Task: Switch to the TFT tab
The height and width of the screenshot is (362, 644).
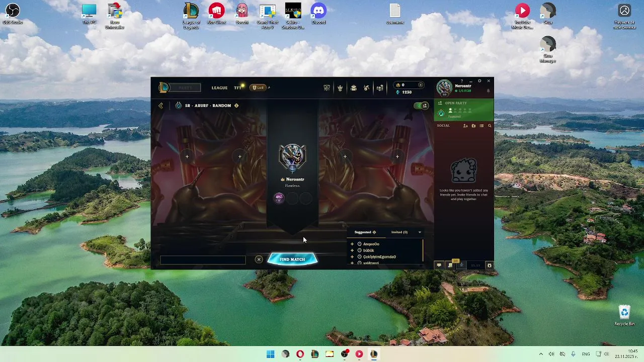Action: click(237, 88)
